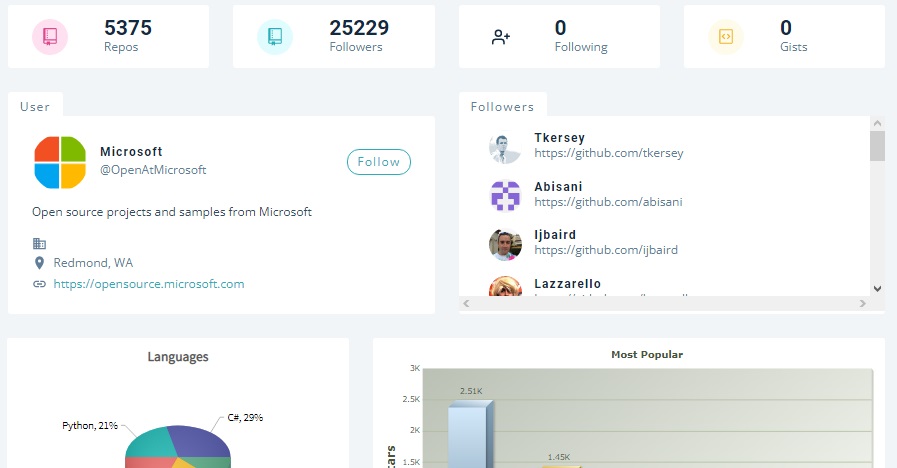Click the chain link icon beside the website URL
897x468 pixels.
click(39, 284)
